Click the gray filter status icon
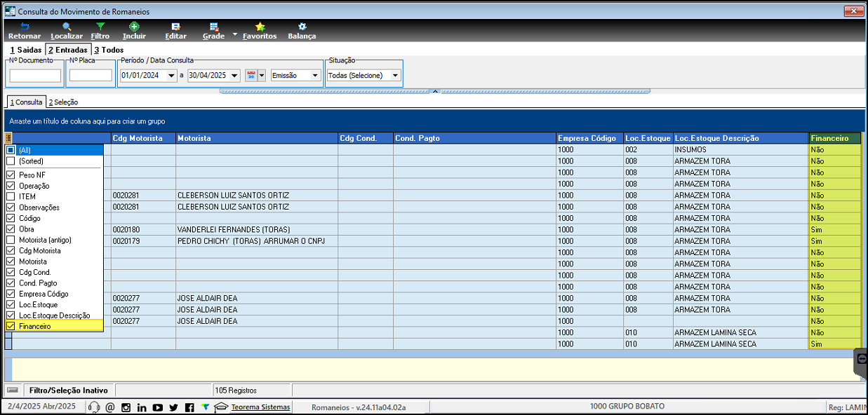 point(12,390)
